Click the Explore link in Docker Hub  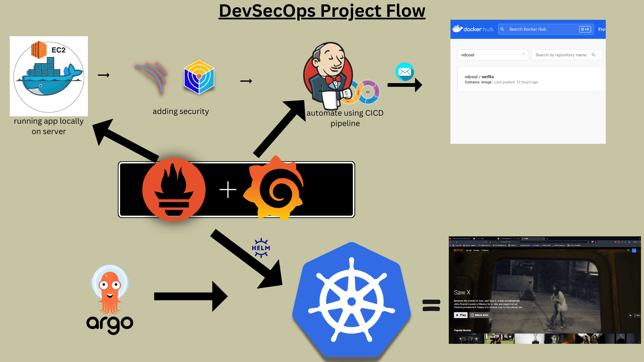[602, 29]
